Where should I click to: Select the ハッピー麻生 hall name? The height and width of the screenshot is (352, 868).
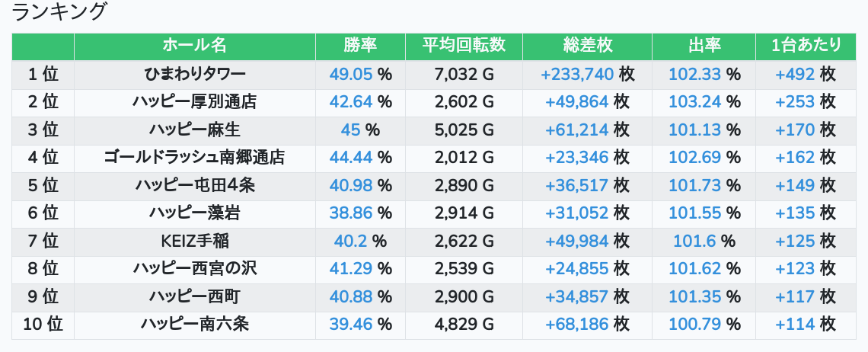pyautogui.click(x=194, y=130)
